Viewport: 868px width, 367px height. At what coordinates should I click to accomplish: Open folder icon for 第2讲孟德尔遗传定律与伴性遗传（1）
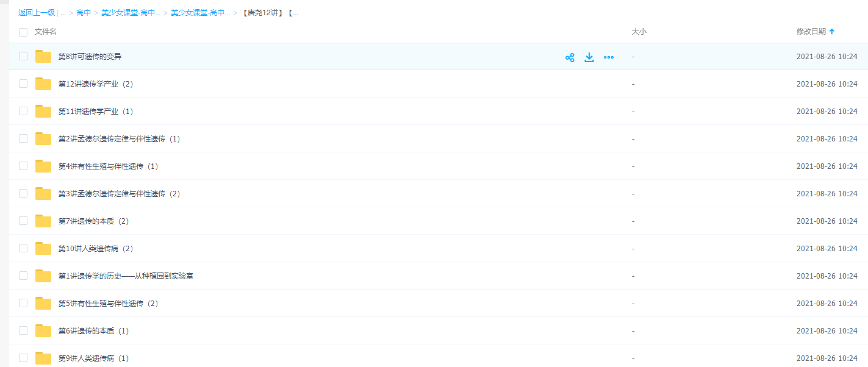pyautogui.click(x=43, y=139)
